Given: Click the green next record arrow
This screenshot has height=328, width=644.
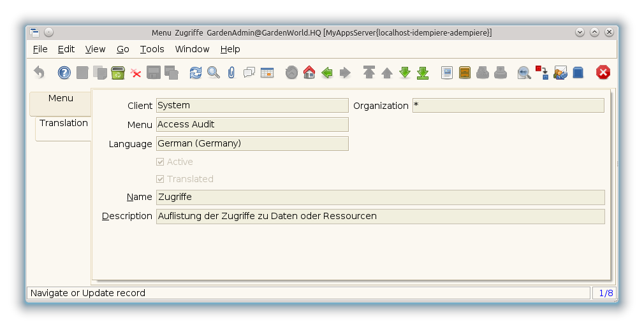Looking at the screenshot, I should point(405,73).
